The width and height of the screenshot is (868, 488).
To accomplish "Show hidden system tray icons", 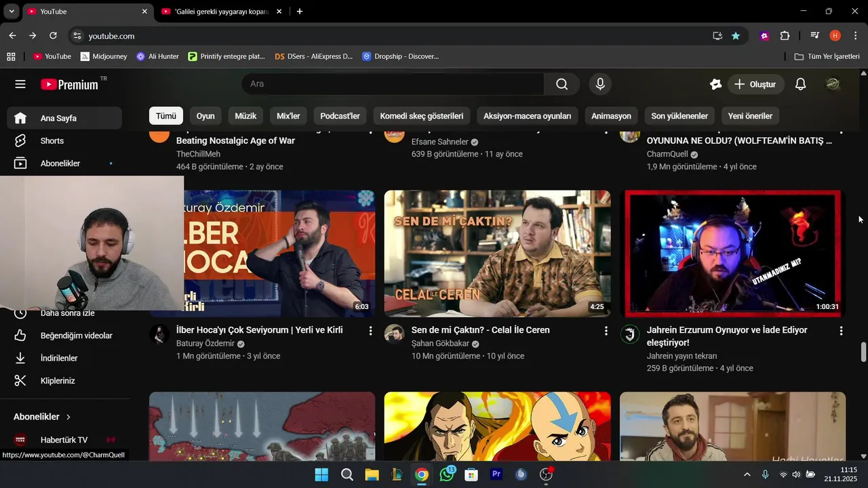I will click(747, 474).
